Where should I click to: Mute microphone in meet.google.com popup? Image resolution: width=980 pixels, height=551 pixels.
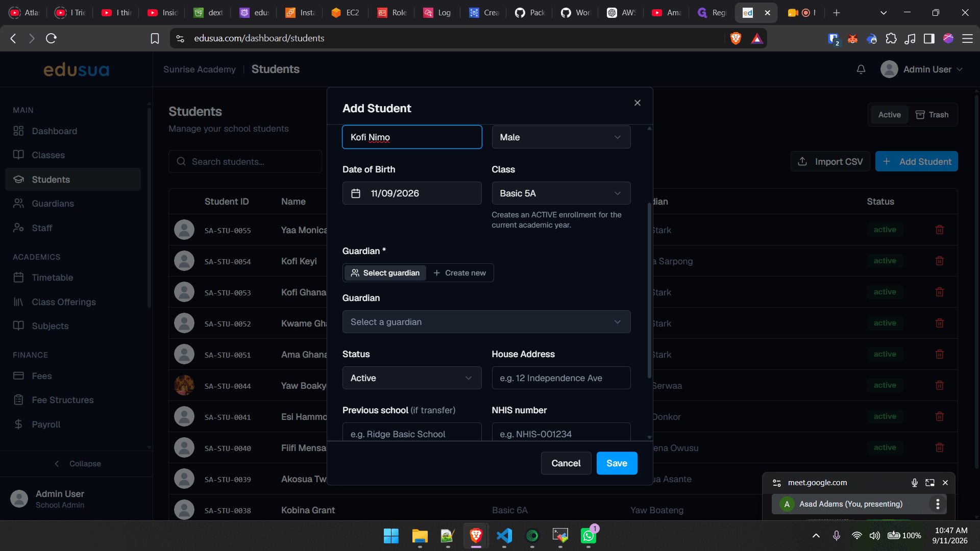tap(915, 483)
